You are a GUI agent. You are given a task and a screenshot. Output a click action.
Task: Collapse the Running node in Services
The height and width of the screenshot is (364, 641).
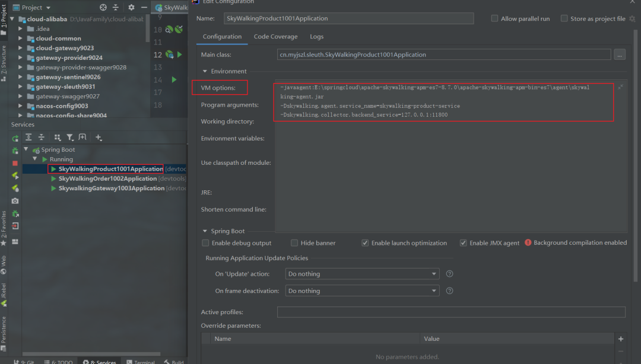coord(35,159)
